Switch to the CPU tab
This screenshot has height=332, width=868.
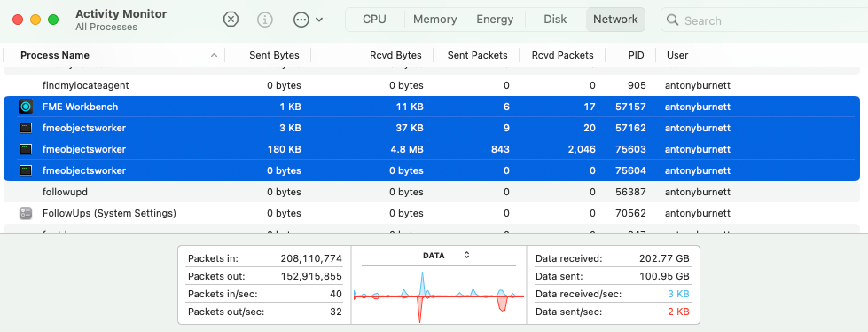(374, 20)
